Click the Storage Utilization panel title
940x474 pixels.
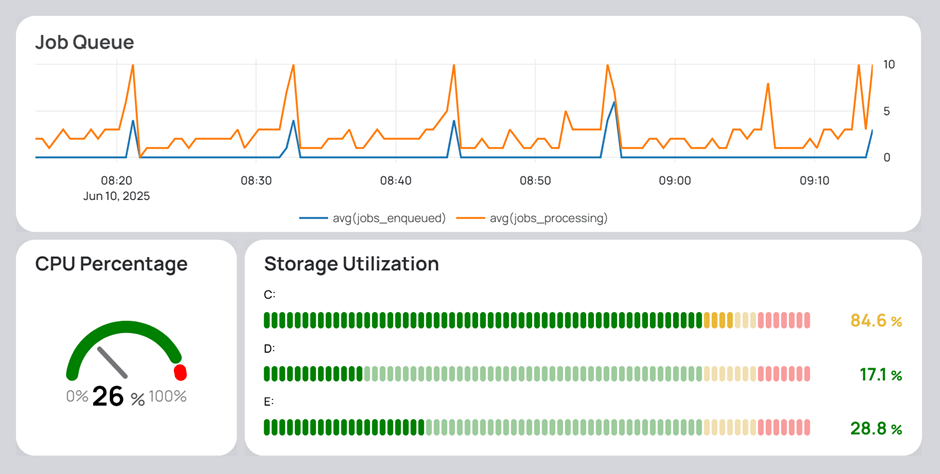click(x=351, y=264)
